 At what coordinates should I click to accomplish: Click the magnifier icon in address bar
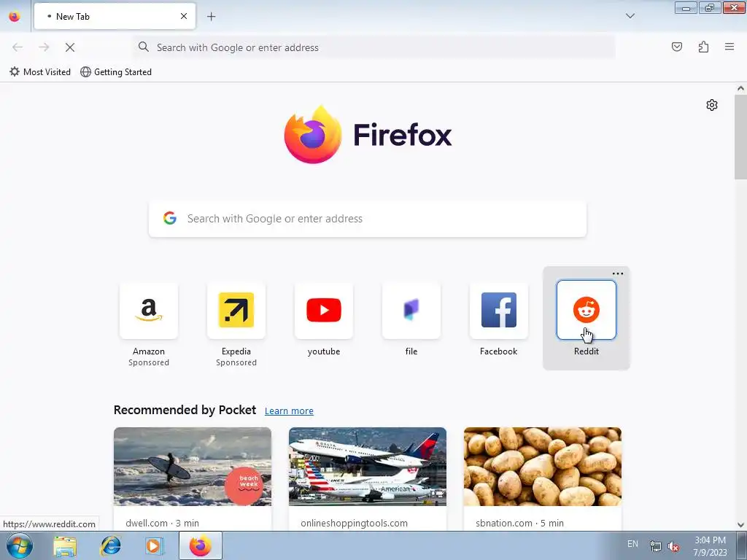[x=144, y=47]
